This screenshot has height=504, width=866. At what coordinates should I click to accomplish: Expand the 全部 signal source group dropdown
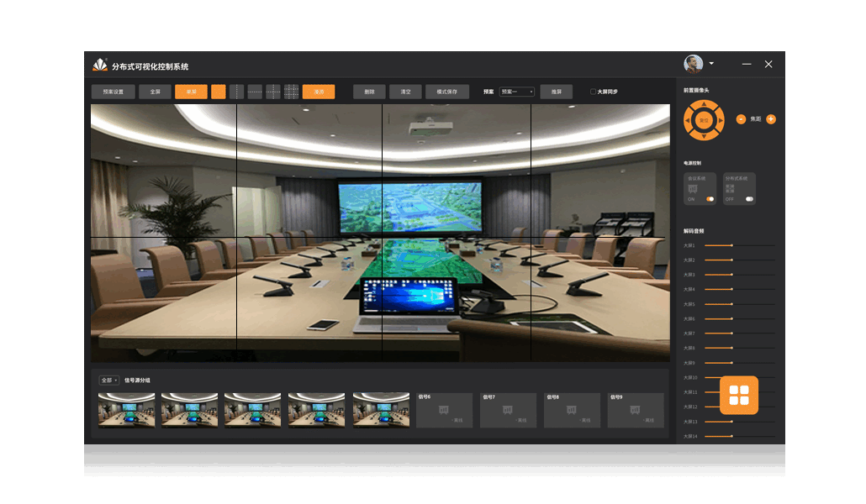(x=109, y=381)
